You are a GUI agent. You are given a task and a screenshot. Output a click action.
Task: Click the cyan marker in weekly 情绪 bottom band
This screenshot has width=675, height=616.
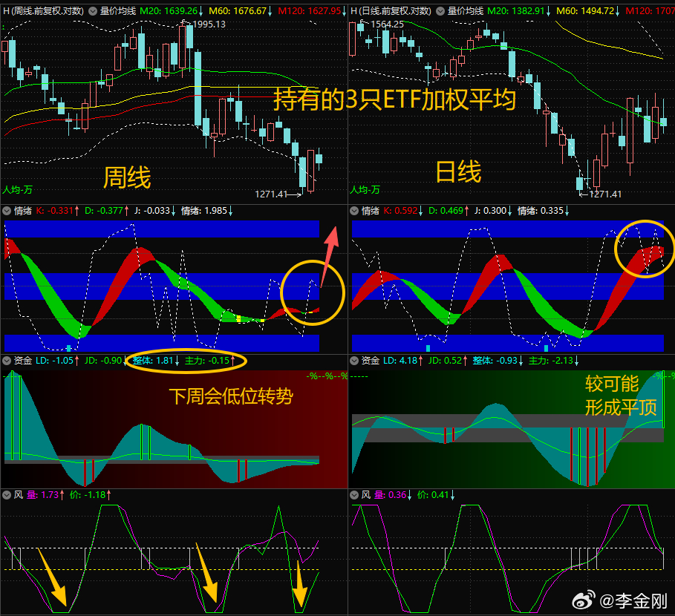click(68, 348)
